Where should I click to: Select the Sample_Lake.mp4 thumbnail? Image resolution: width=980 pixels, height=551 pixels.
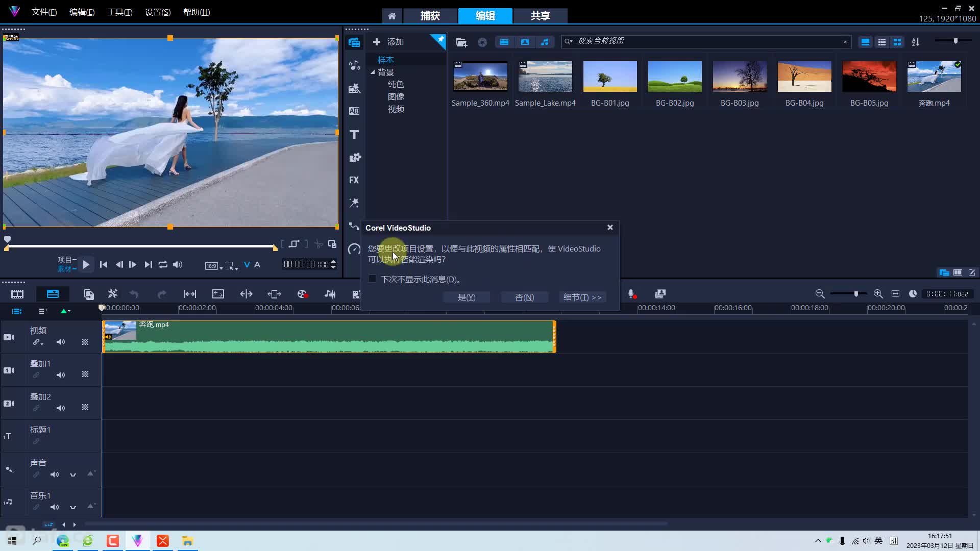pyautogui.click(x=545, y=77)
